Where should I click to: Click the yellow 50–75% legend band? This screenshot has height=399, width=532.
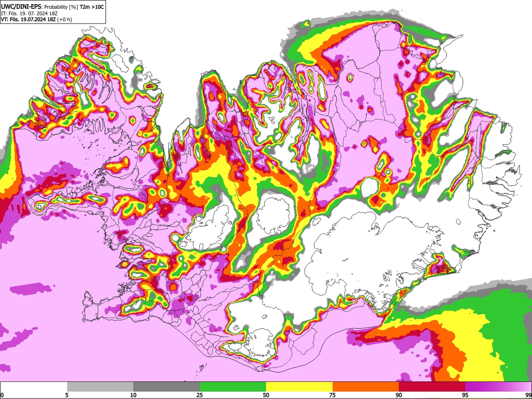[x=299, y=387]
